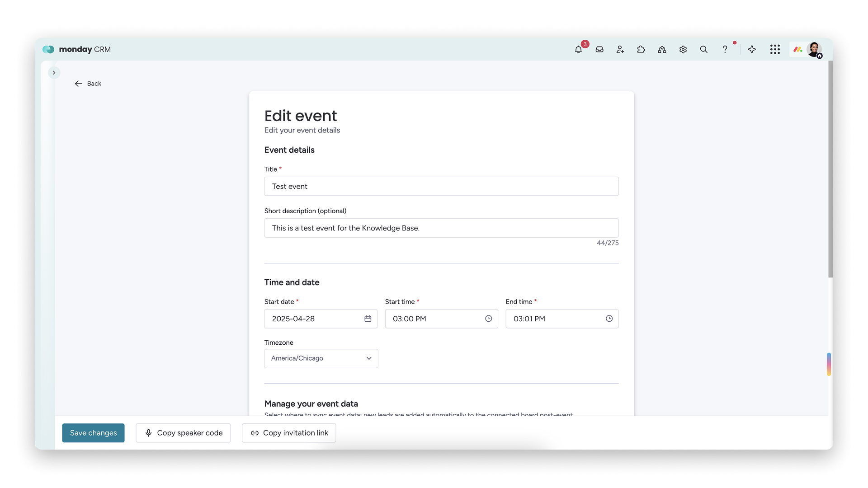Open the America/Chicago timezone dropdown
The width and height of the screenshot is (868, 488).
pyautogui.click(x=321, y=358)
